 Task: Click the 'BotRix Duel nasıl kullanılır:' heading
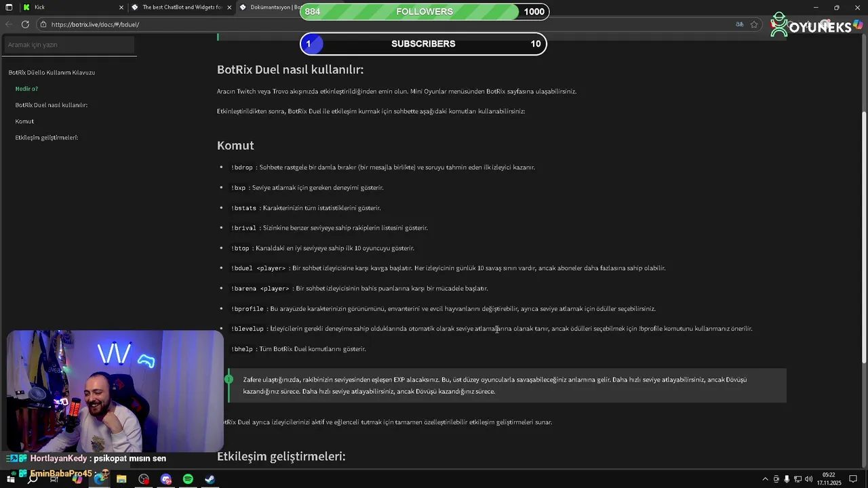[290, 70]
